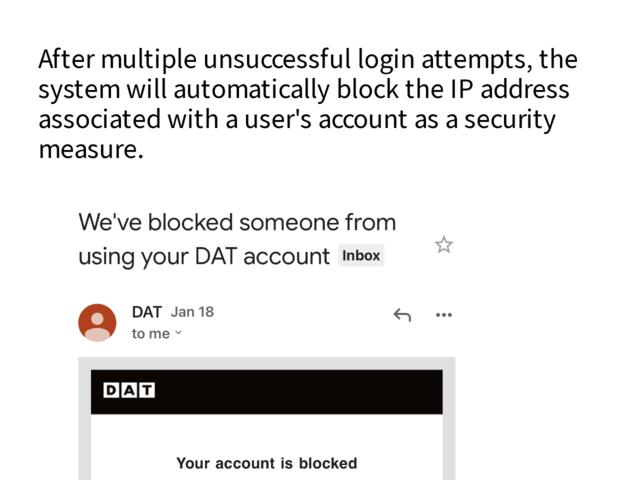This screenshot has height=480, width=640.
Task: Click the letter "T" in DAT logo
Action: (146, 390)
